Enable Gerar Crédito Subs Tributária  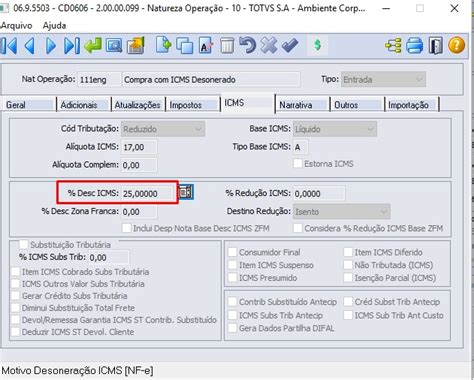point(15,296)
